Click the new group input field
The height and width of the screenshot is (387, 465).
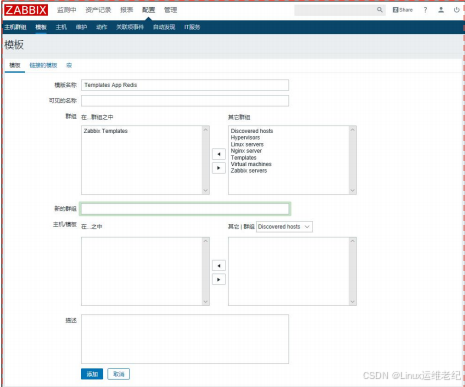pos(185,209)
